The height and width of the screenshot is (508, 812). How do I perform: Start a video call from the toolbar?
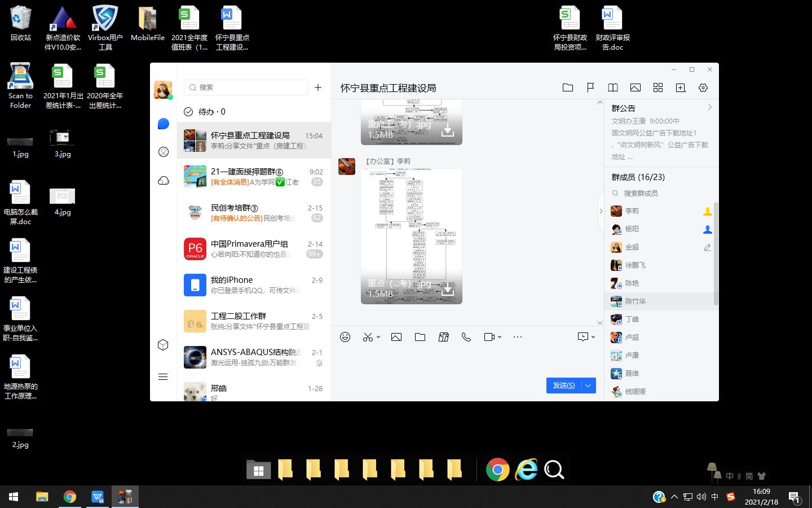click(488, 336)
